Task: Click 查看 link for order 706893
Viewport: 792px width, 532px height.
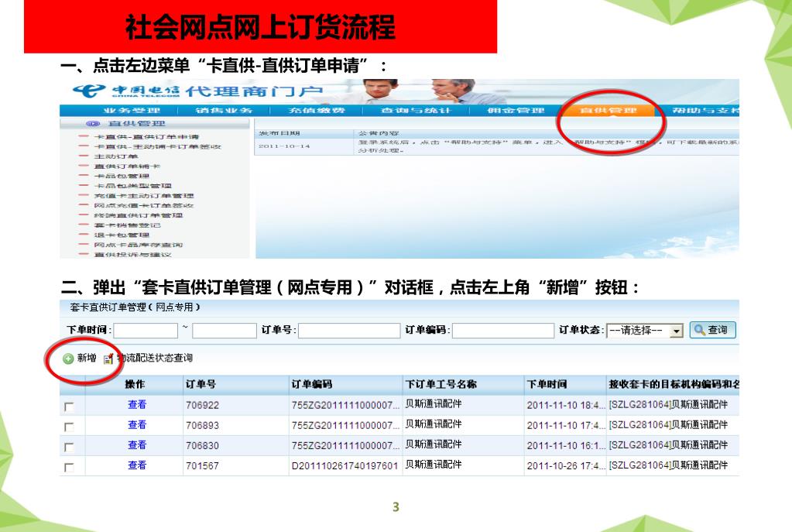Action: (x=137, y=425)
